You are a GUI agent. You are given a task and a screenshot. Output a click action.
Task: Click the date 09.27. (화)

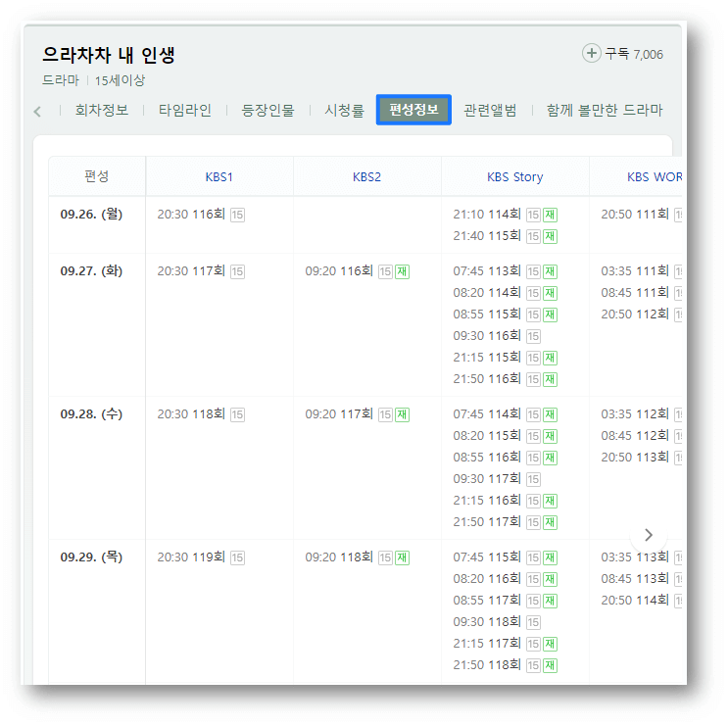pyautogui.click(x=91, y=270)
